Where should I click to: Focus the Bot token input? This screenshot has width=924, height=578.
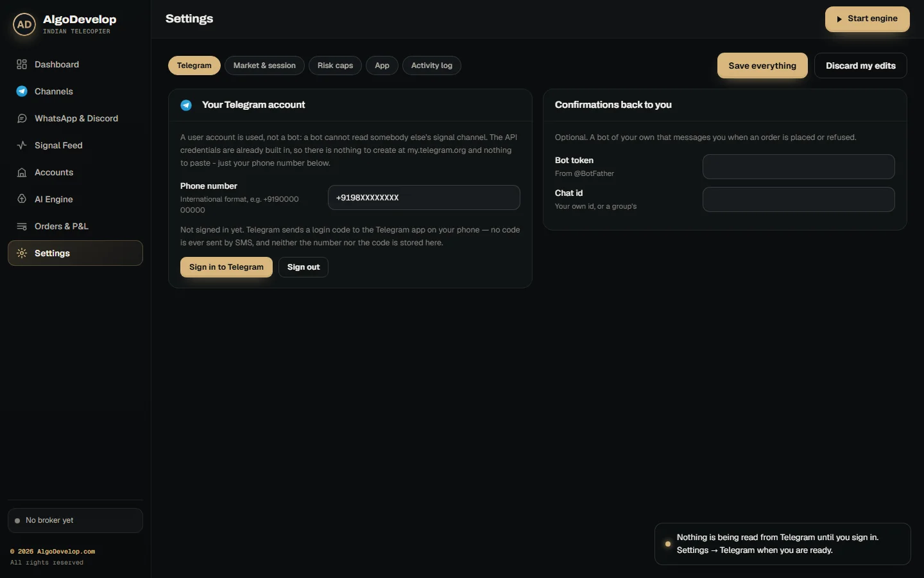pos(799,166)
